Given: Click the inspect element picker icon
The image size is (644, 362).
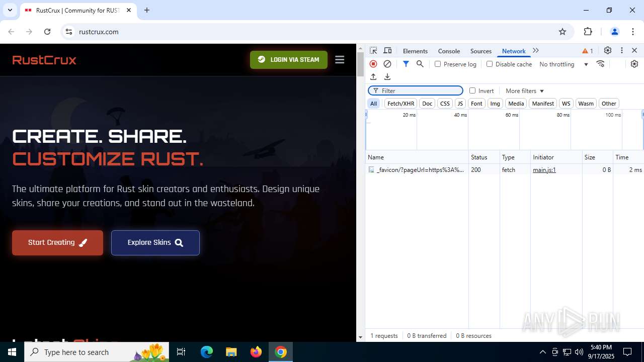Looking at the screenshot, I should 373,51.
